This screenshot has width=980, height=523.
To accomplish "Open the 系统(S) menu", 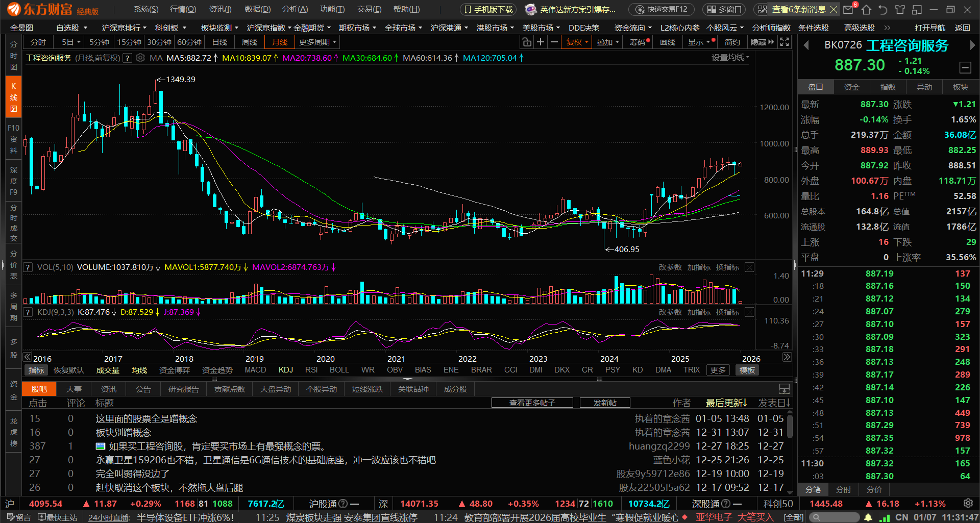I will pos(146,9).
